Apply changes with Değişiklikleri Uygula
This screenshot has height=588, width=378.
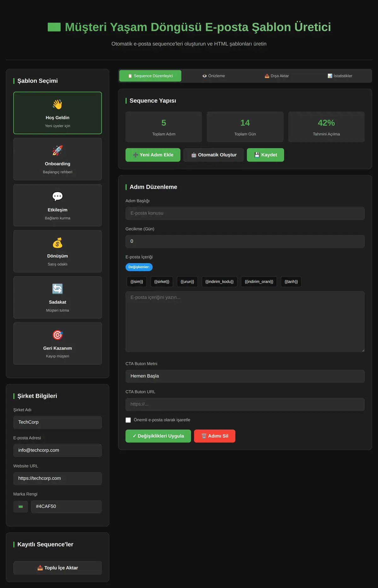158,436
